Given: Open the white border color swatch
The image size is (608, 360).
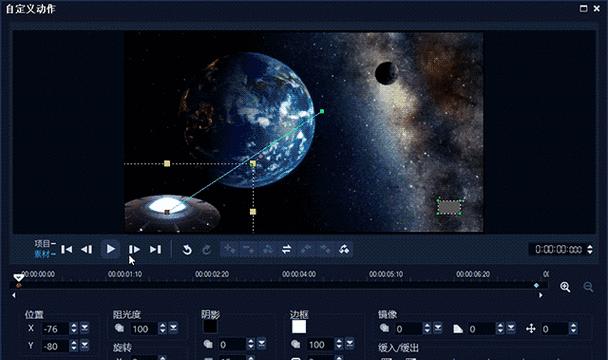Looking at the screenshot, I should point(299,327).
